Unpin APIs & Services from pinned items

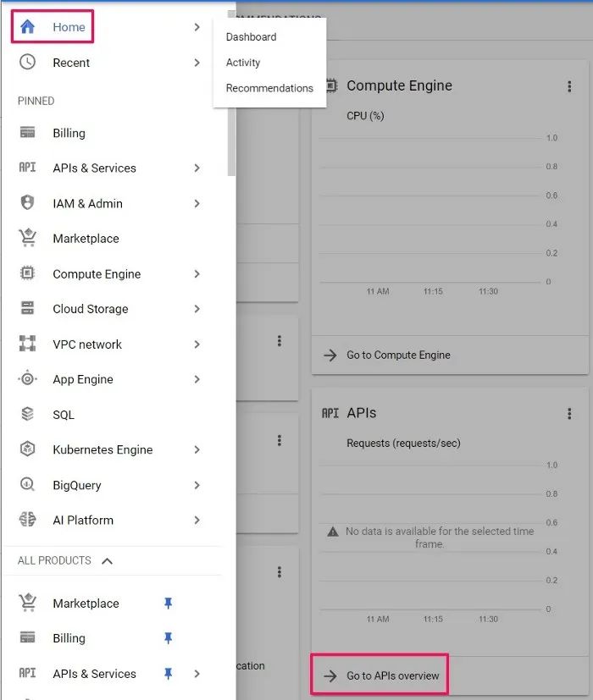click(168, 673)
